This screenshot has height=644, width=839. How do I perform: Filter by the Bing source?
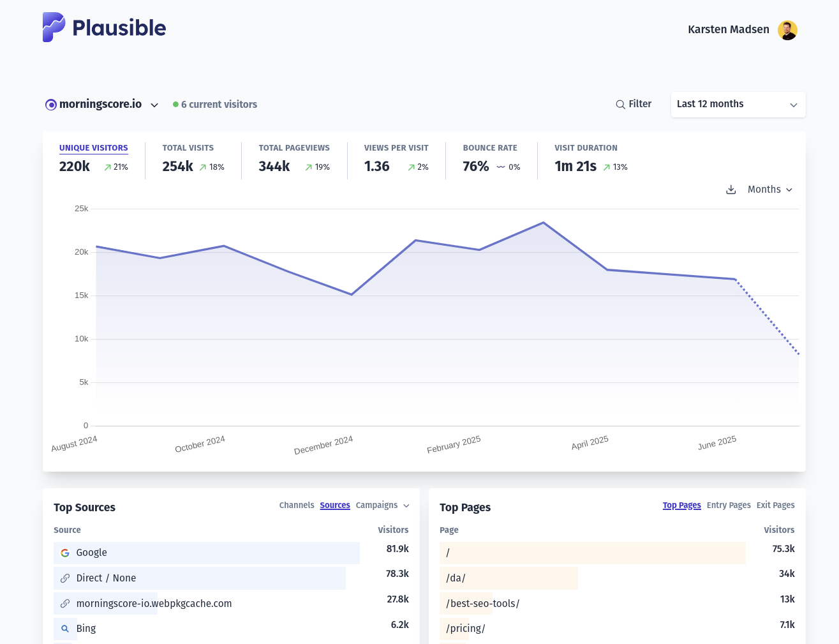coord(231,629)
